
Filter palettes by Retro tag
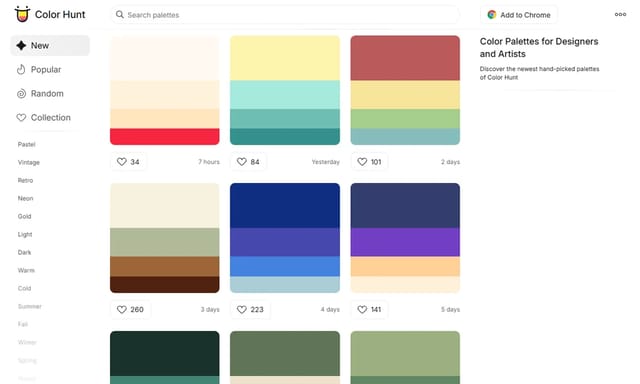pyautogui.click(x=25, y=180)
